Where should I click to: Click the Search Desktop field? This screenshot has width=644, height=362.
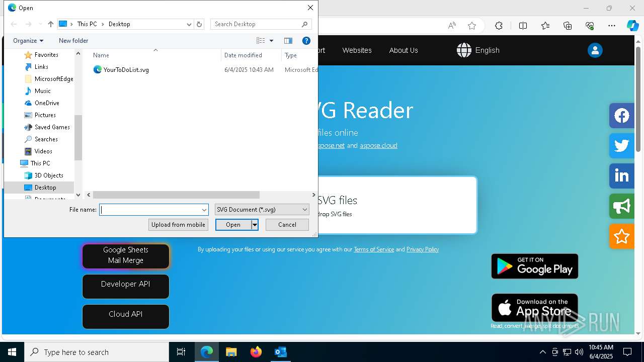261,24
